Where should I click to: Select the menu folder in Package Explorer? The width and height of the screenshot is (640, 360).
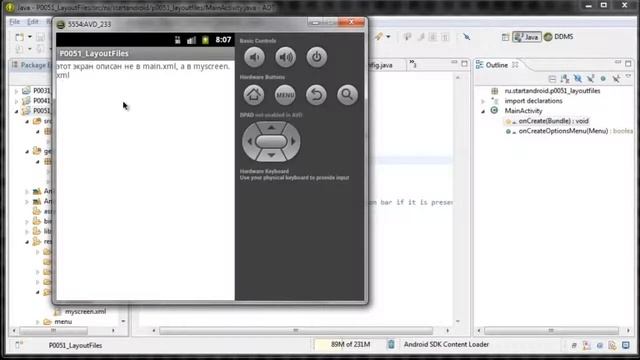(x=63, y=322)
